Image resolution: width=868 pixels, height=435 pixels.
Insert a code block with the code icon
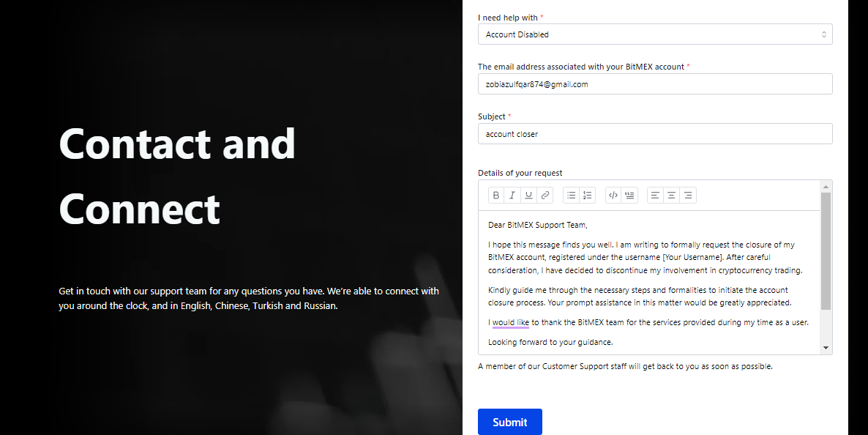(613, 195)
